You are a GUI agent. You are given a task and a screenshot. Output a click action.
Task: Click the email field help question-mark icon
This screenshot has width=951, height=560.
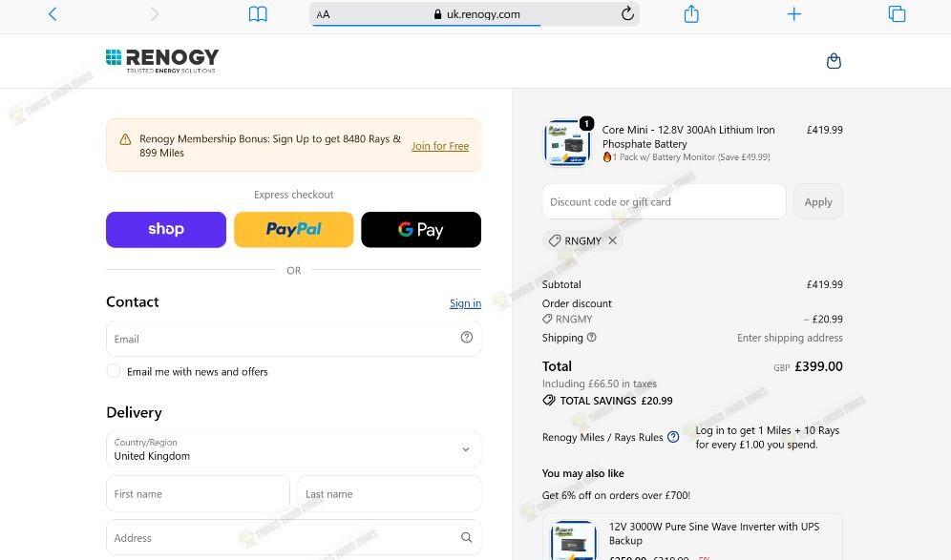tap(466, 338)
